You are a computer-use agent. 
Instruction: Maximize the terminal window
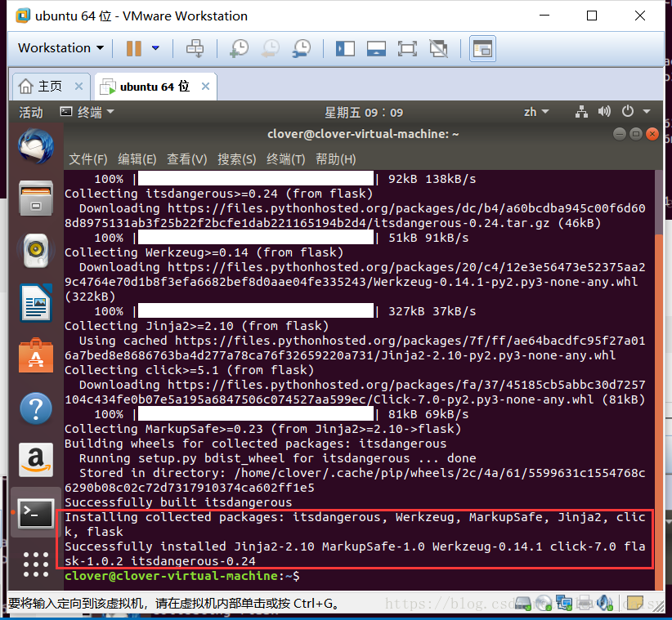click(636, 134)
